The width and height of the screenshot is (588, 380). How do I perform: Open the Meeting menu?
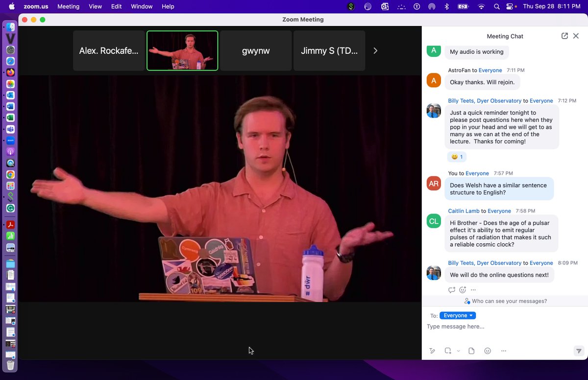[68, 6]
